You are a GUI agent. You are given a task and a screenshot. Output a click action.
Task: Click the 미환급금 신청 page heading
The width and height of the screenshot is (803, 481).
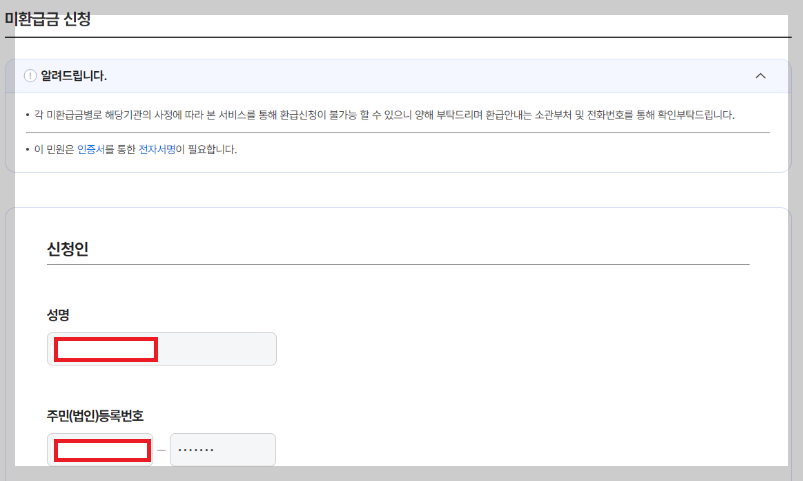tap(48, 19)
